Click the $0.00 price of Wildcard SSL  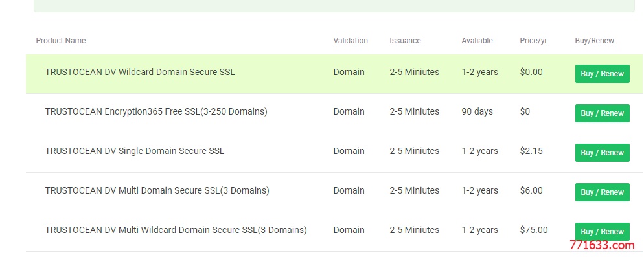pyautogui.click(x=531, y=73)
